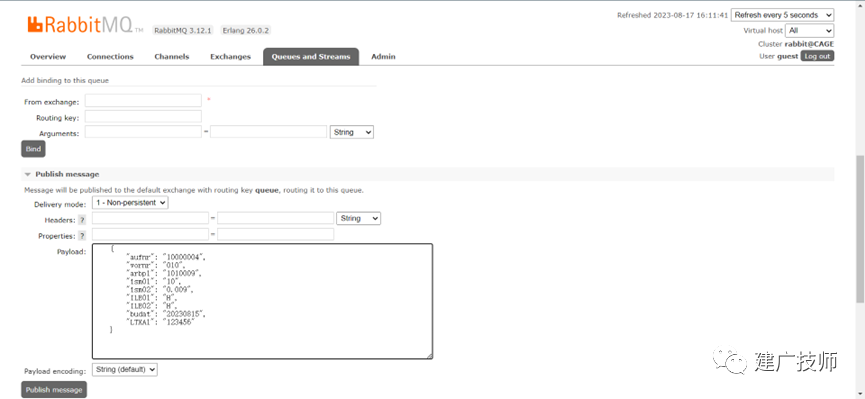Click the cluster name rabbit@CAGE
The height and width of the screenshot is (399, 865).
coord(809,44)
